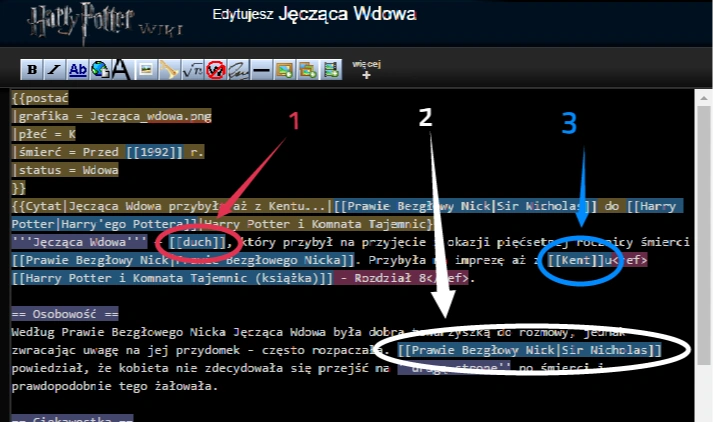Add a video with the film strip plus icon

click(x=331, y=70)
